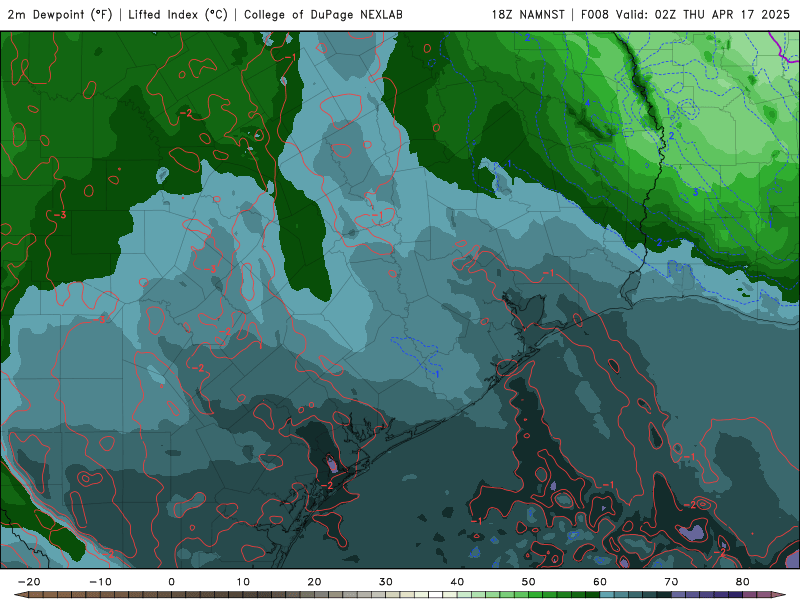Click the 10 label on the color scale

[x=243, y=582]
